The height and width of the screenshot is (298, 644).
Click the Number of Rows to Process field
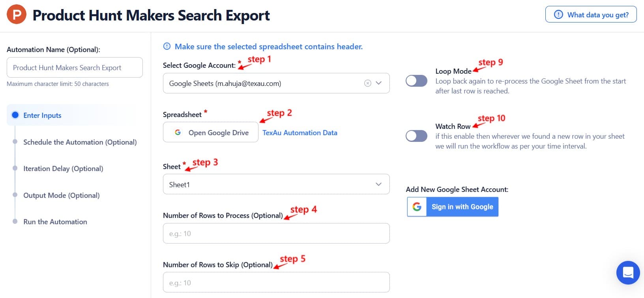click(276, 233)
